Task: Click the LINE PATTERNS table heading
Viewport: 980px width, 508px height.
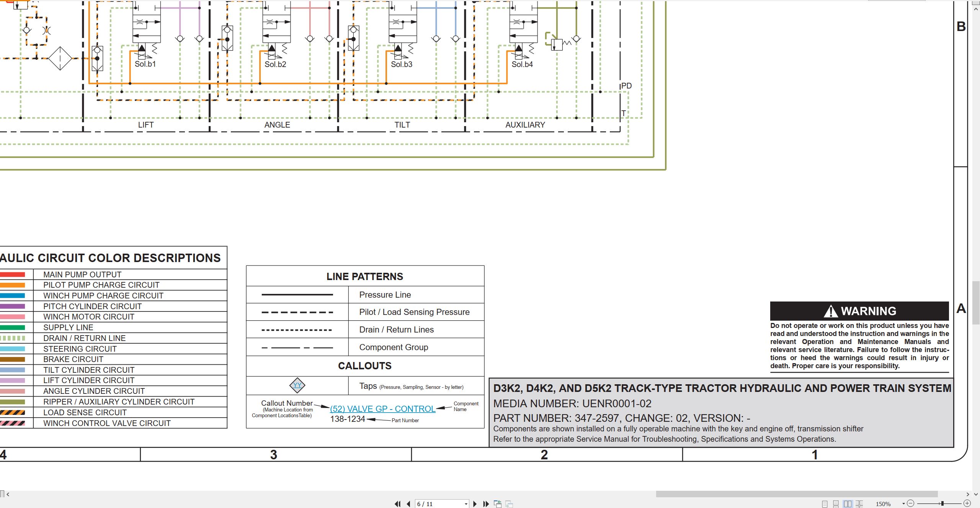Action: [x=365, y=277]
